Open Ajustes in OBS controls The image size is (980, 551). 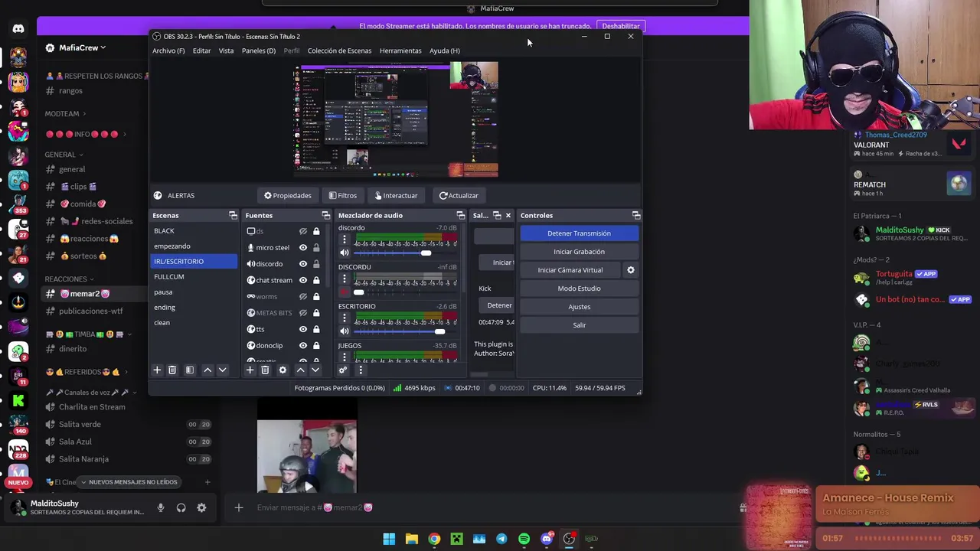coord(579,307)
